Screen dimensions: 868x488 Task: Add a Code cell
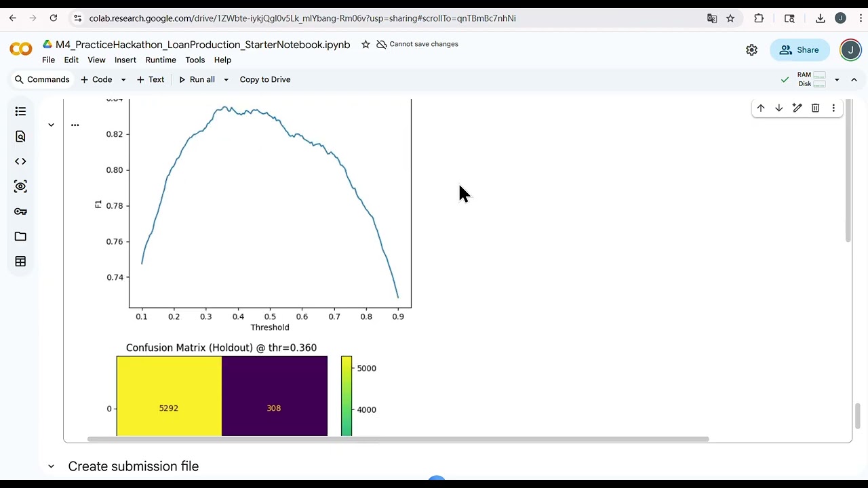[x=96, y=79]
